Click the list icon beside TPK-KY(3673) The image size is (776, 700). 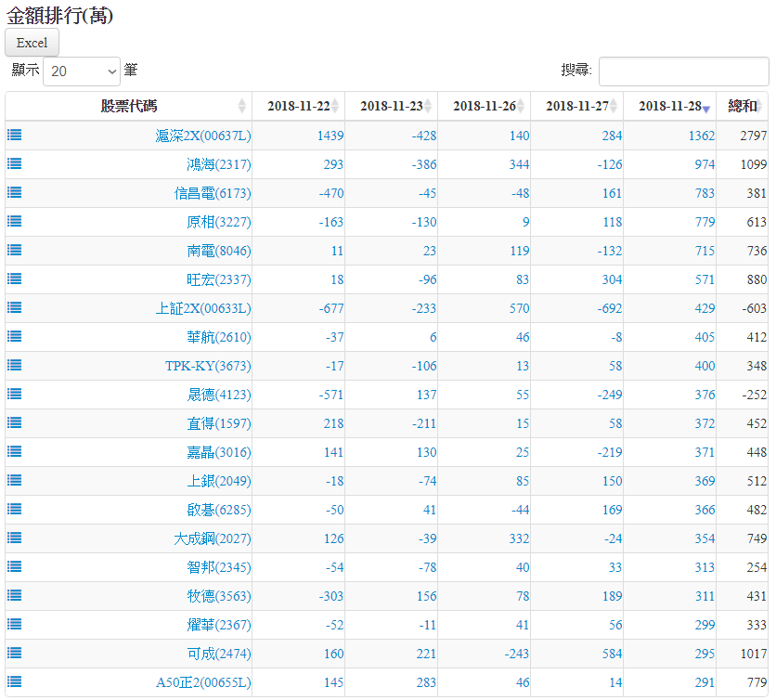point(15,365)
